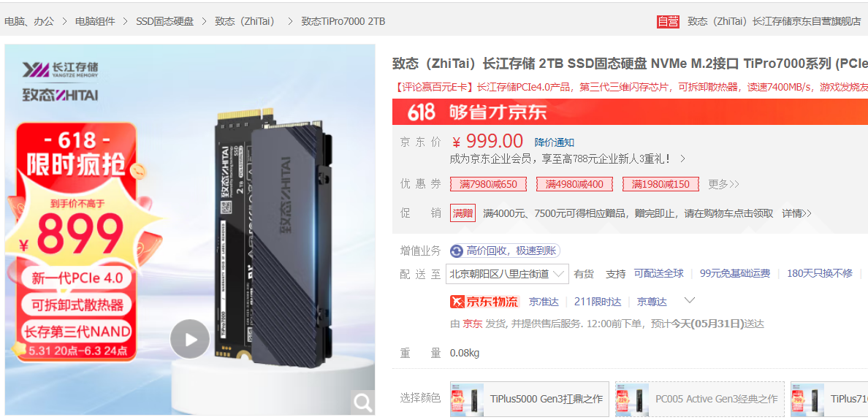Click the 长江存储 logo in the product image
Viewport: 868px width, 420px height.
[x=61, y=69]
